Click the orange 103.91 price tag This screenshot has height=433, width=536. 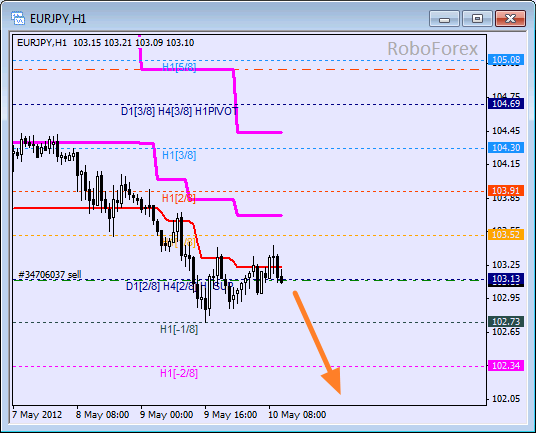[506, 190]
